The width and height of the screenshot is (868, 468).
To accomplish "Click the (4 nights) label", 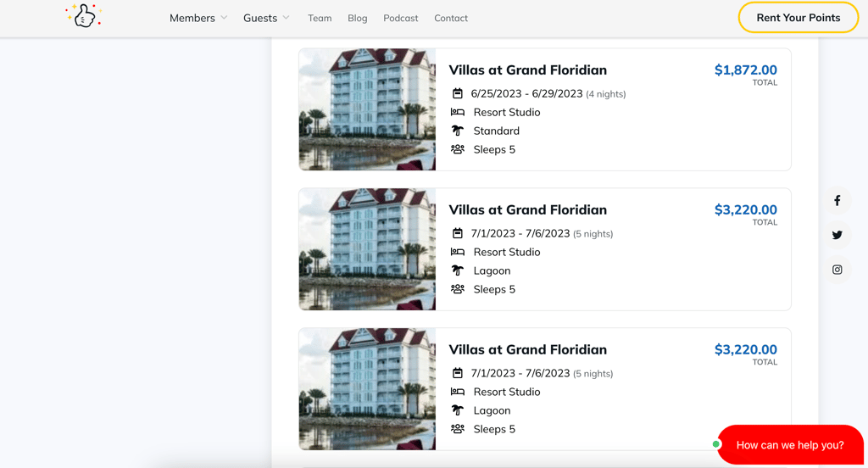I will (605, 94).
